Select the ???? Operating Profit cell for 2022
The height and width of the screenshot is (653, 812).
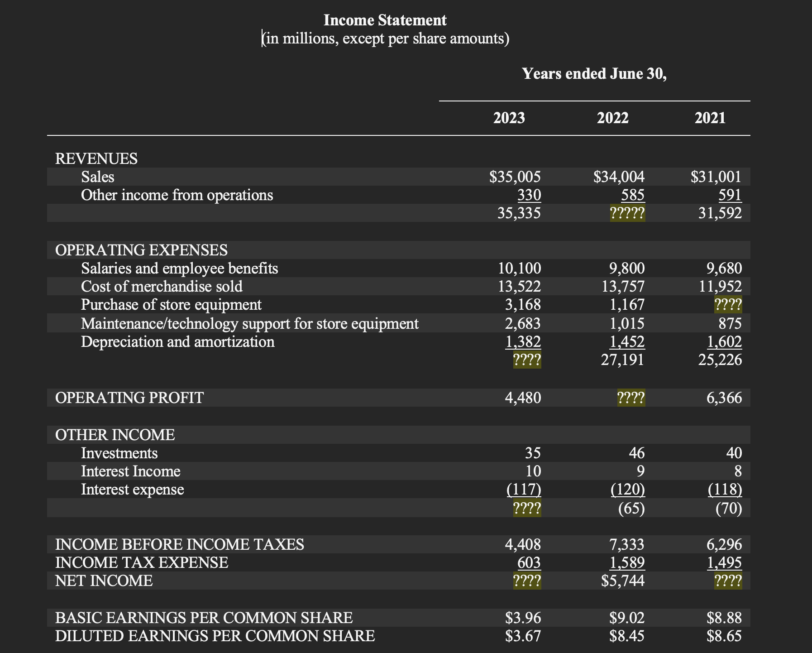pyautogui.click(x=631, y=397)
